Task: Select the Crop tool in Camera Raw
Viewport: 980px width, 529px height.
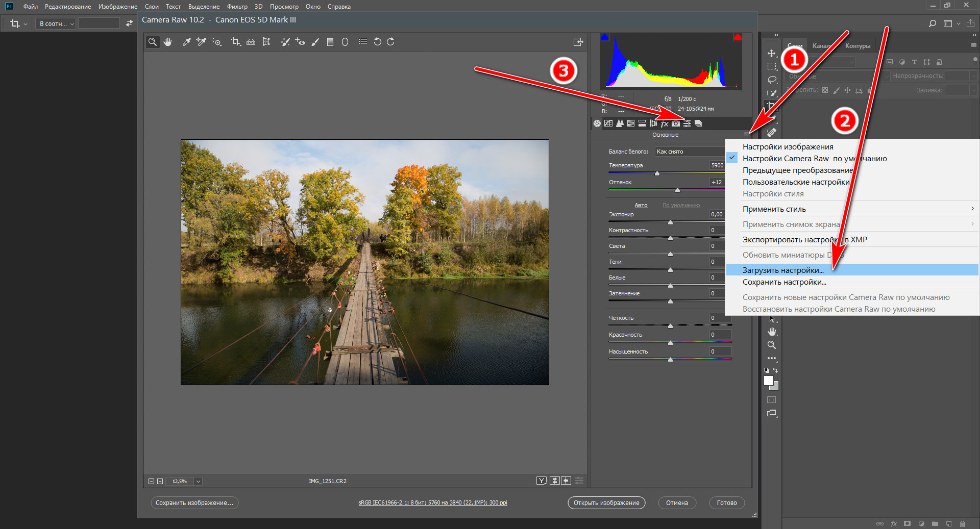Action: click(235, 42)
